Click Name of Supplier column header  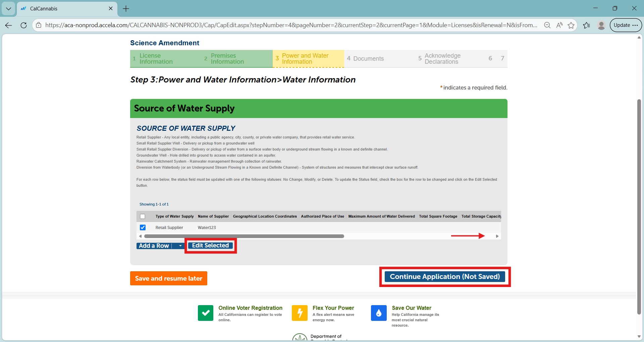click(213, 217)
